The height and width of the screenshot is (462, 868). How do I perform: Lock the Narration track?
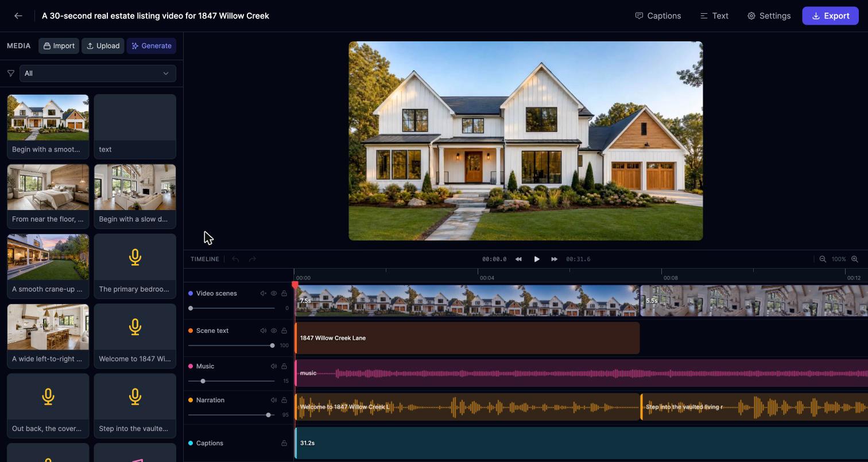(x=284, y=400)
